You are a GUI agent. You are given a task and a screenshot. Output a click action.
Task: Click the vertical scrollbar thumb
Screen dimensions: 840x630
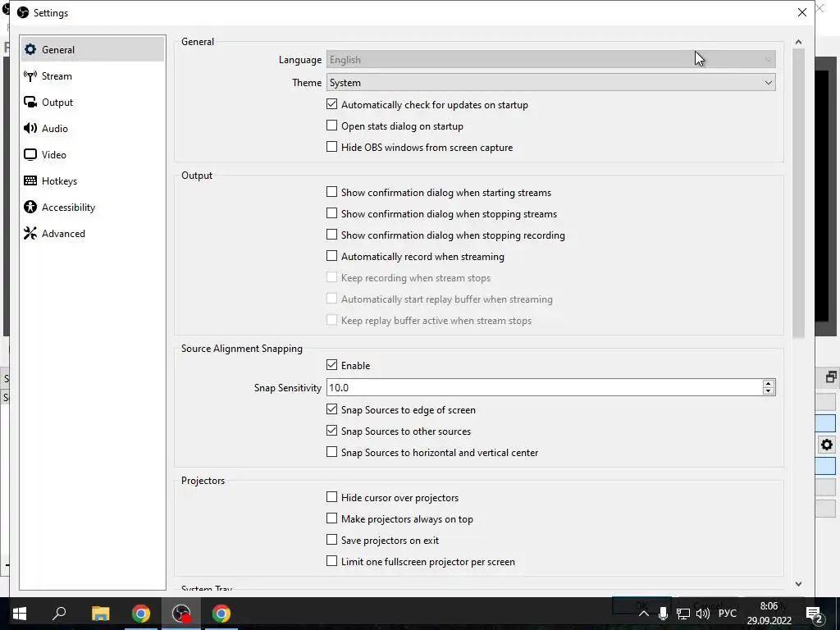click(798, 194)
